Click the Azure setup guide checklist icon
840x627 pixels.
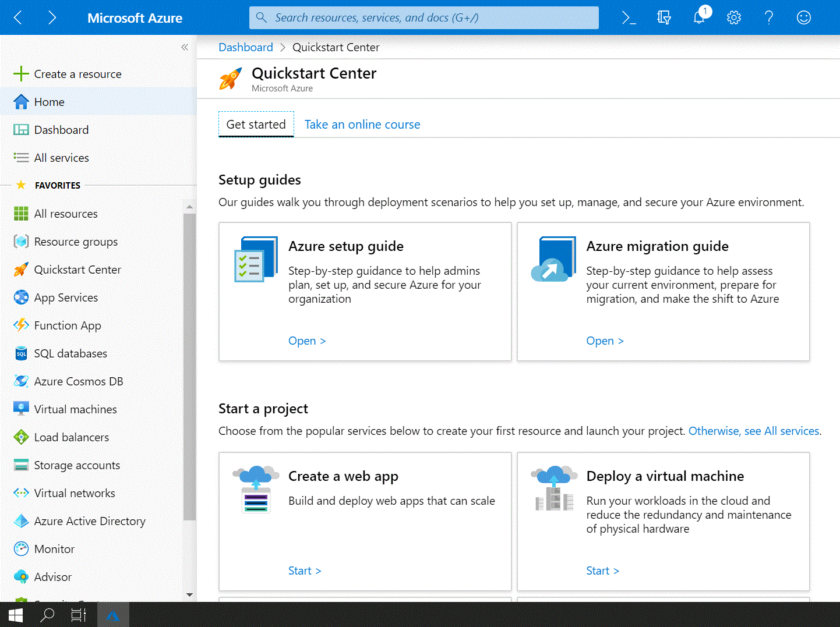pos(256,259)
